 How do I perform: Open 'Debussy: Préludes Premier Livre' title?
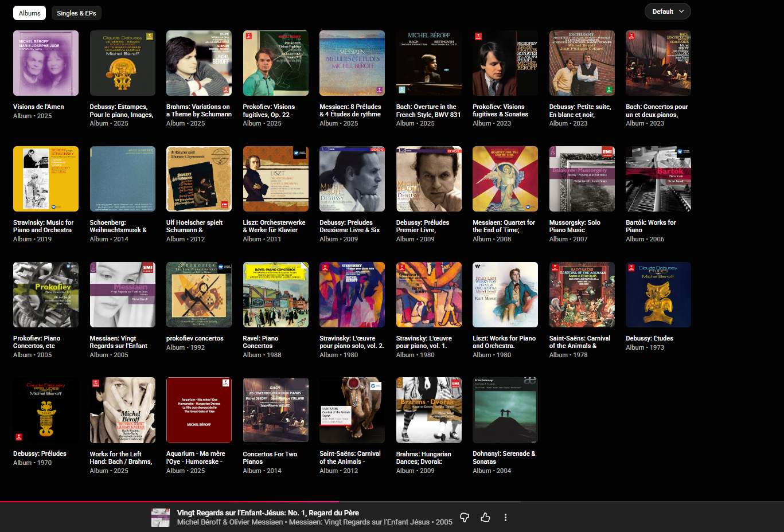click(x=423, y=226)
